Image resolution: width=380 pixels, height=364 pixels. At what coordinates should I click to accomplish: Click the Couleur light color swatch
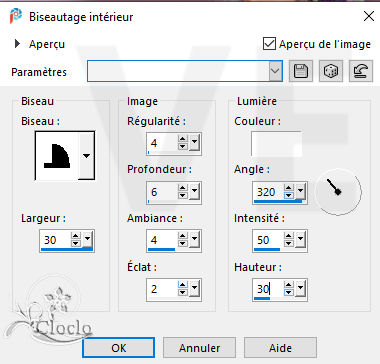276,144
